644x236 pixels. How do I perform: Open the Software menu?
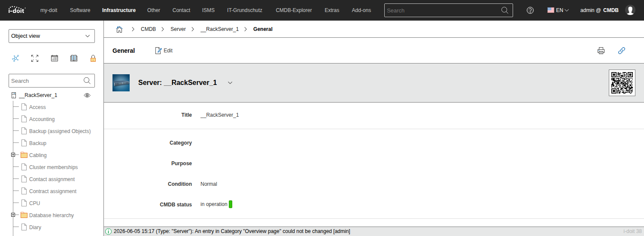80,10
